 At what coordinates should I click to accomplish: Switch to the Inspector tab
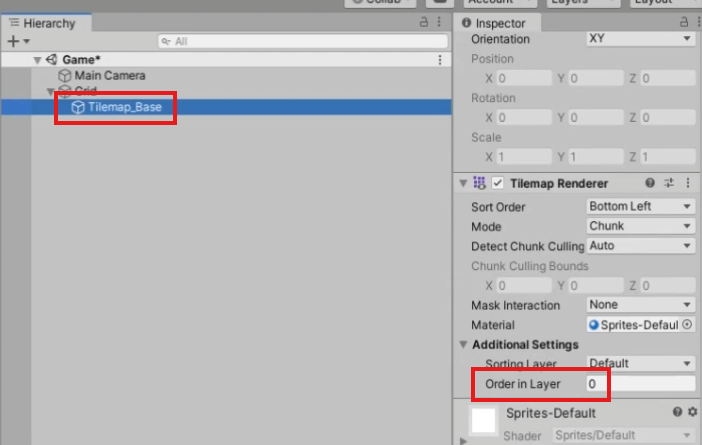point(497,23)
